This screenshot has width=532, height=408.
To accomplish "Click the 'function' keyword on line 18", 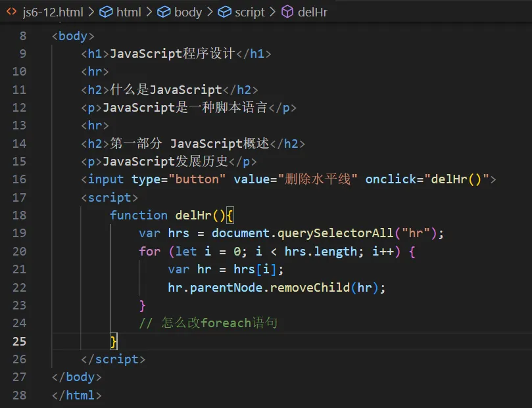I will 139,215.
